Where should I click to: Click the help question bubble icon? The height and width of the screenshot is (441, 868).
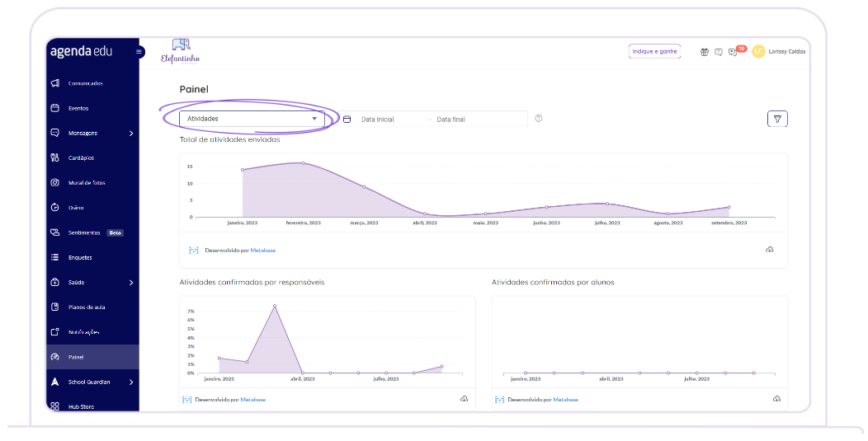pyautogui.click(x=719, y=51)
